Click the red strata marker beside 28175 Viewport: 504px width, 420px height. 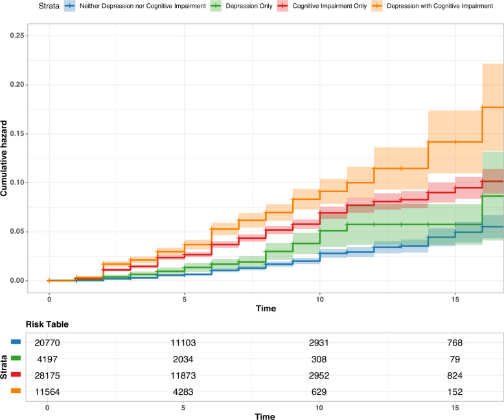pos(16,375)
